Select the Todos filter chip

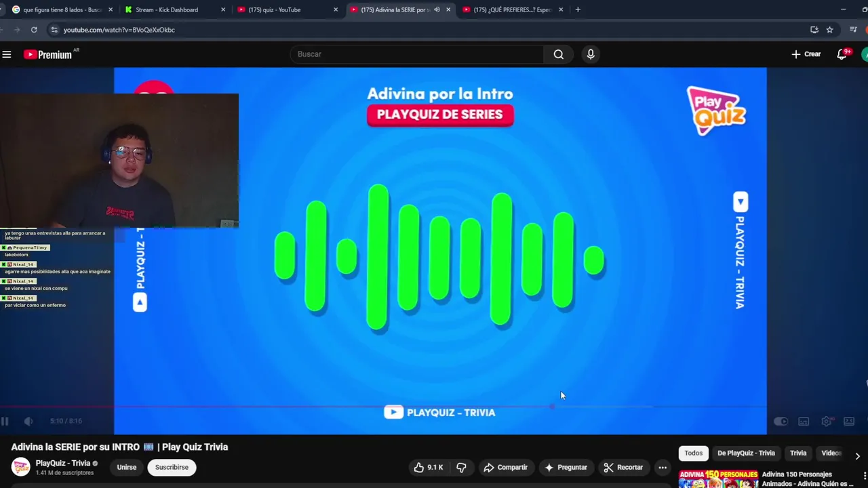pyautogui.click(x=693, y=453)
